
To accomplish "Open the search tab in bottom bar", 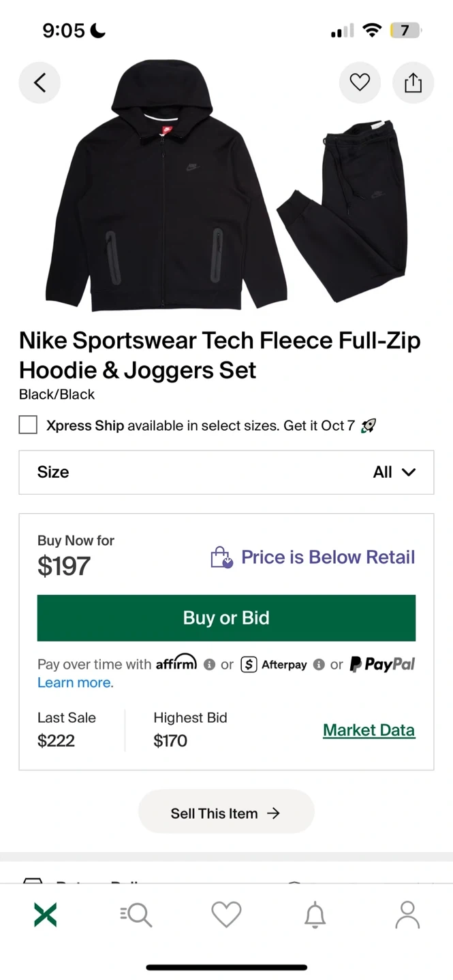I will (136, 915).
